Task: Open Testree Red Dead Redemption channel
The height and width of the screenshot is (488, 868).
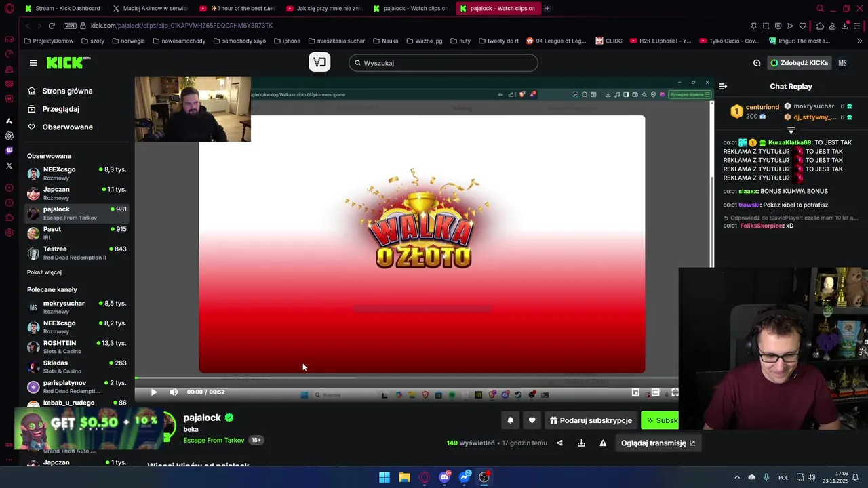Action: pyautogui.click(x=77, y=253)
